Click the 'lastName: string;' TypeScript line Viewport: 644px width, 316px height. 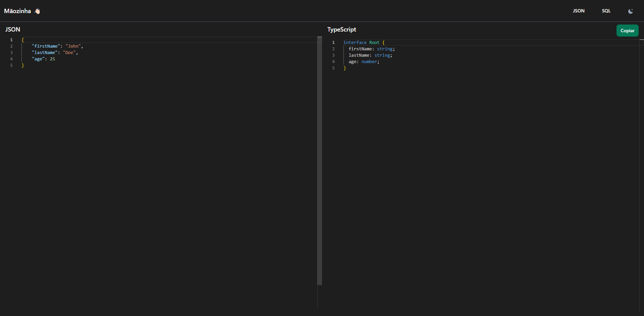tap(370, 55)
